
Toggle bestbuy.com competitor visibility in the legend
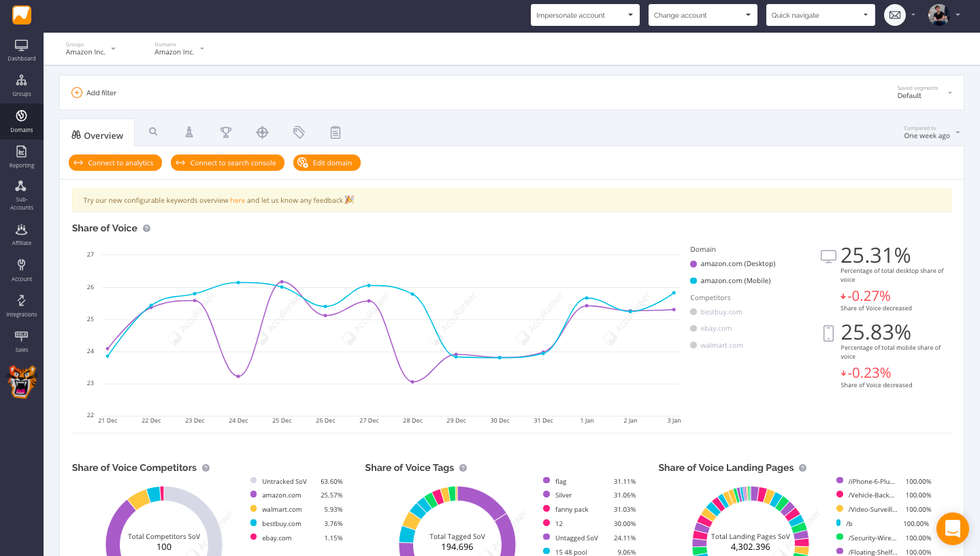coord(721,312)
